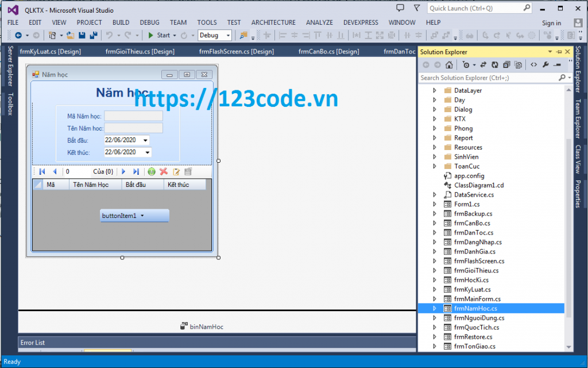Viewport: 588px width, 368px height.
Task: Add a new record with the green plus icon
Action: tap(152, 171)
